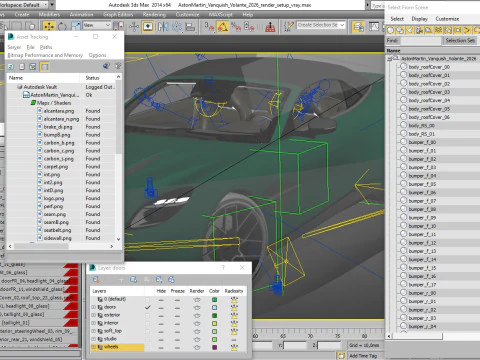Viewport: 480px width, 360px height.
Task: Click Bitmap Performance and Memory menu
Action: (x=45, y=55)
